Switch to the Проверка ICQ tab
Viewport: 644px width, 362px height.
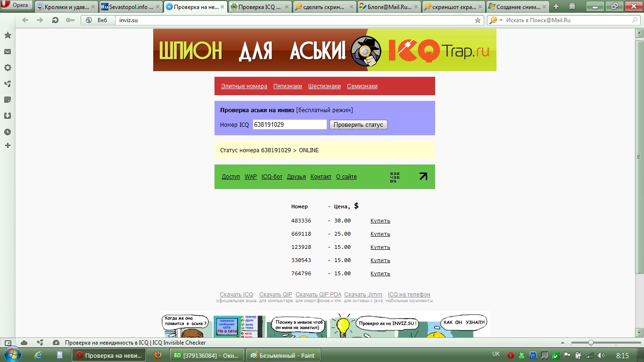pos(259,7)
